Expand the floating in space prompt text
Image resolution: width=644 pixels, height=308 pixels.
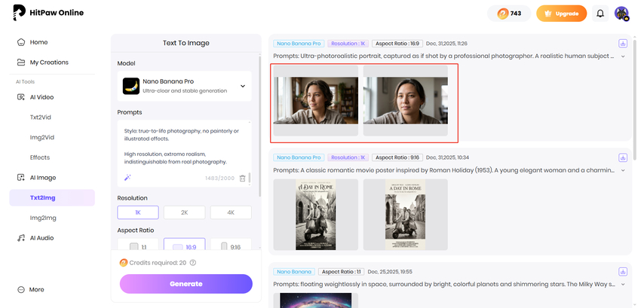point(623,284)
